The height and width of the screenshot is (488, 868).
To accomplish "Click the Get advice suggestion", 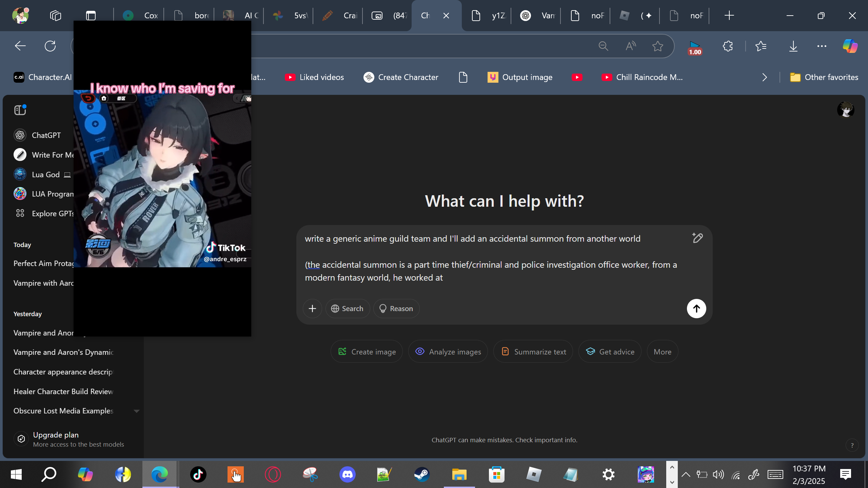I will point(610,351).
